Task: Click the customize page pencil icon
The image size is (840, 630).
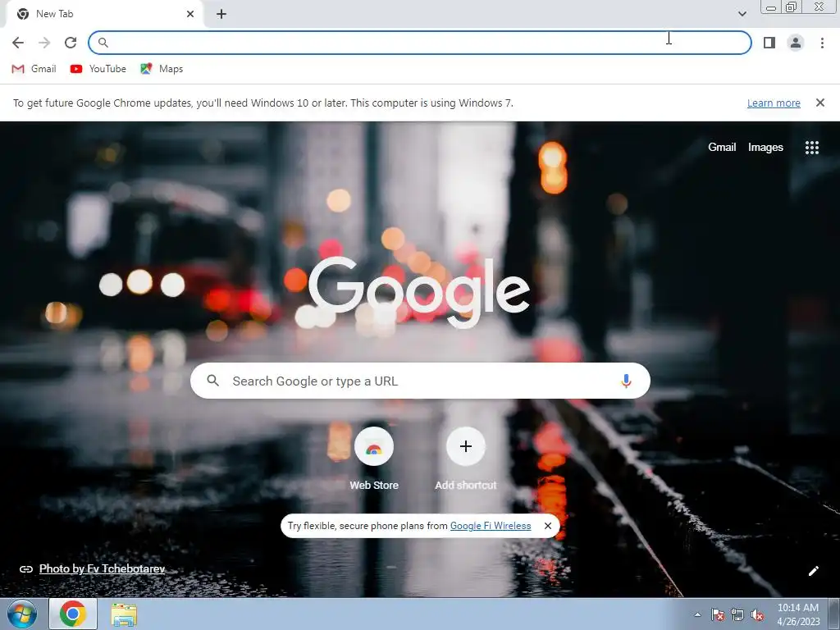Action: (x=813, y=571)
